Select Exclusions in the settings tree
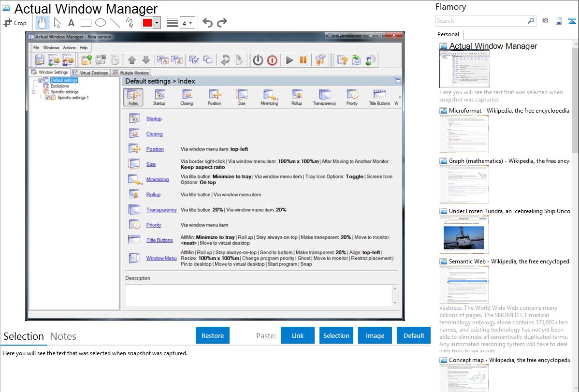This screenshot has width=579, height=392. pos(59,86)
